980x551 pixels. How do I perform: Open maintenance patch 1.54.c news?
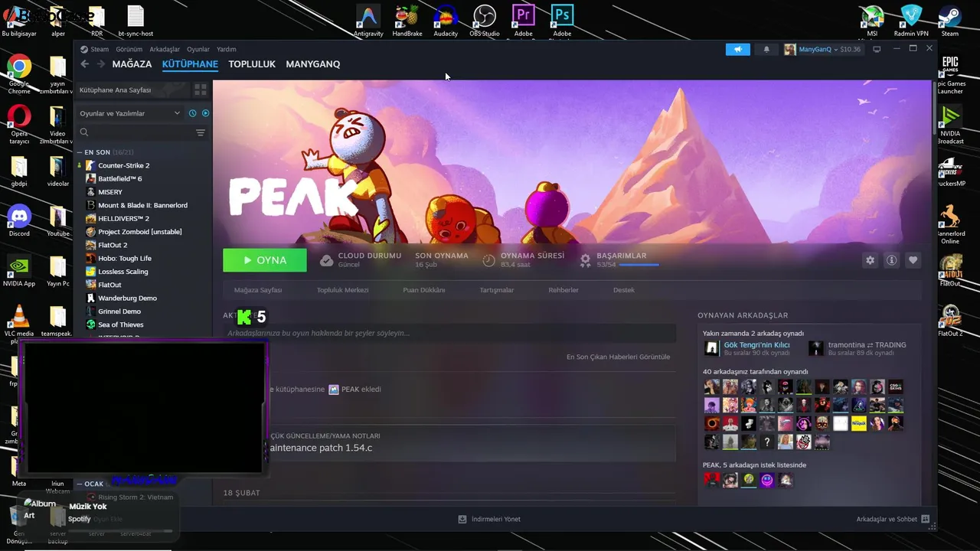pos(320,448)
